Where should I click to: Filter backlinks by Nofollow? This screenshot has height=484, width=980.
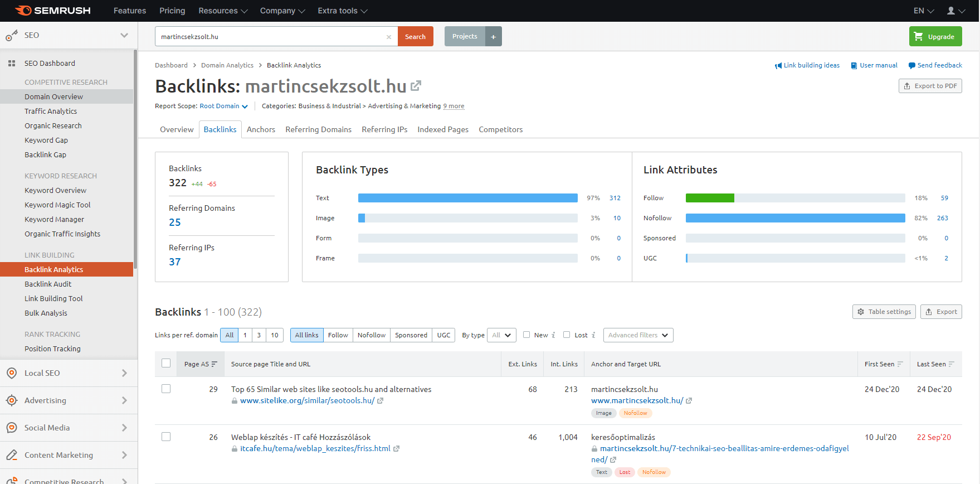[x=372, y=335]
